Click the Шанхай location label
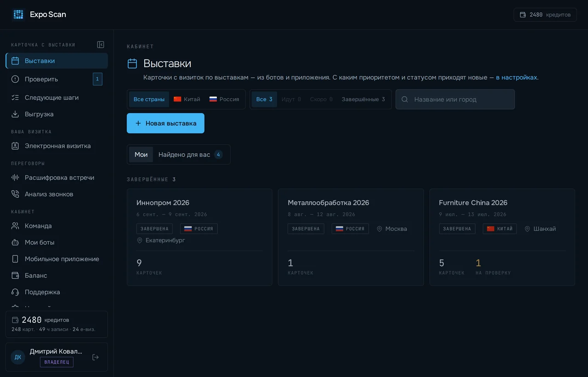 (x=540, y=228)
